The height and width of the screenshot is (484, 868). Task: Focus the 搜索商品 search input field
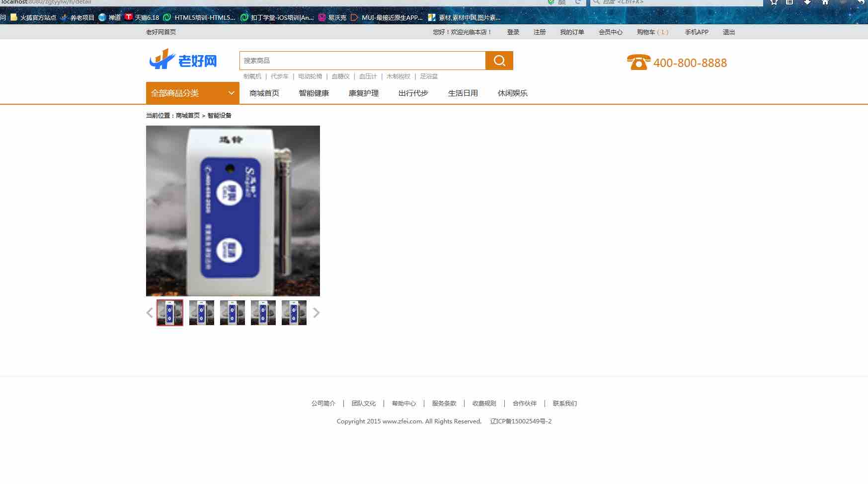pyautogui.click(x=362, y=61)
